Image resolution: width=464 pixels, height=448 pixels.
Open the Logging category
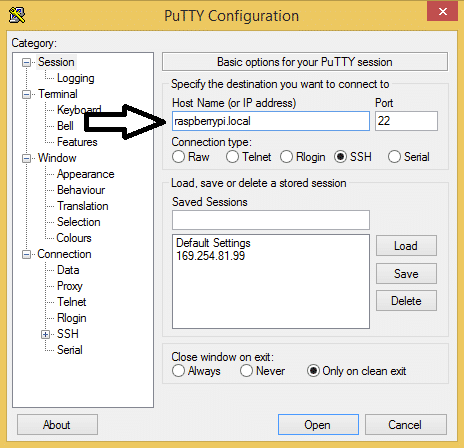(x=76, y=78)
